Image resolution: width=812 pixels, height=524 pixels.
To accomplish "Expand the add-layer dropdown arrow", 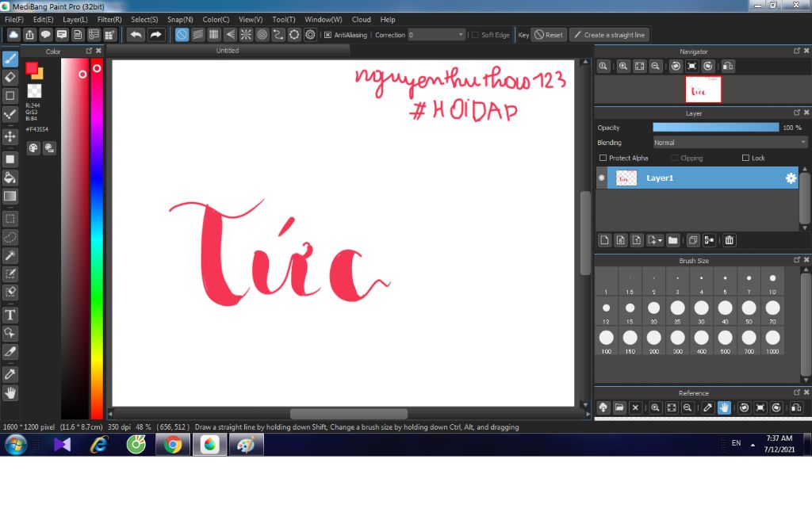I will coord(661,240).
